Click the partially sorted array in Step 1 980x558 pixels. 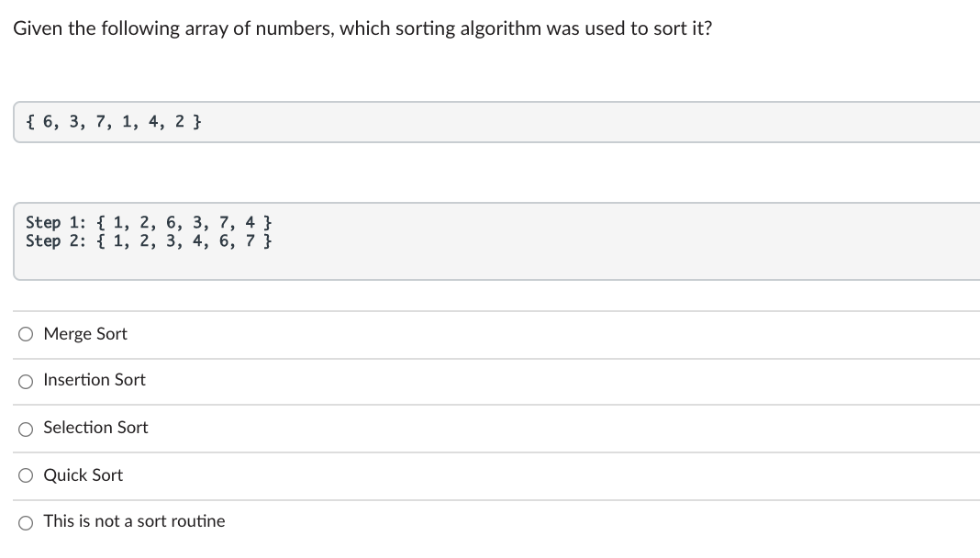pyautogui.click(x=184, y=222)
